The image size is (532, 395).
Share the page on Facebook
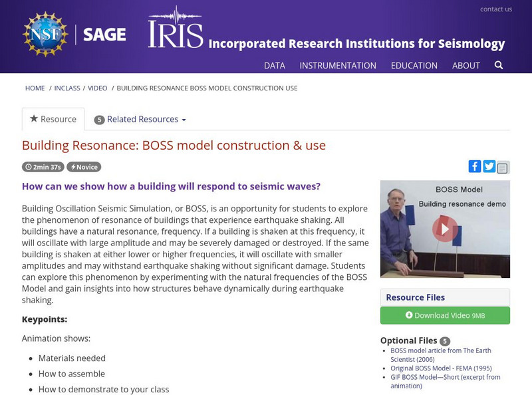pos(475,166)
